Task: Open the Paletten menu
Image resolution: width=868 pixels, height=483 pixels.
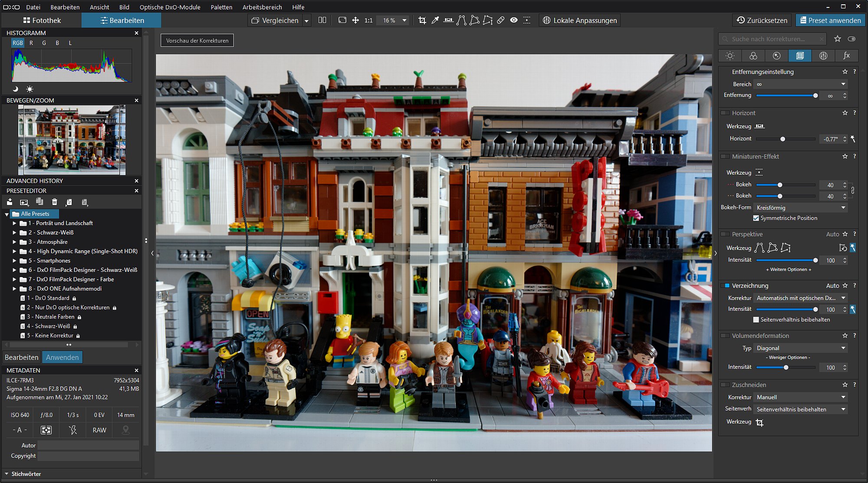Action: [221, 7]
